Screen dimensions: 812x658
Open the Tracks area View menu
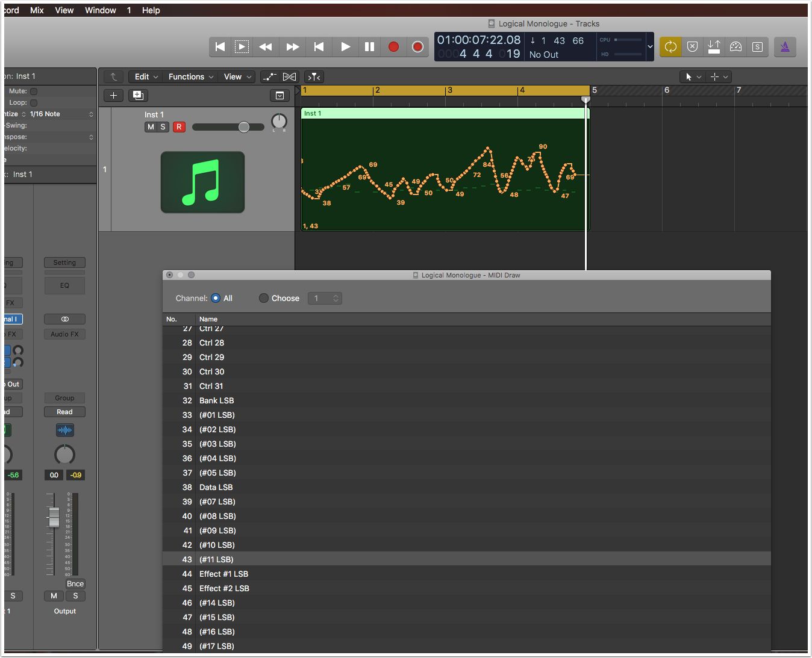point(237,77)
